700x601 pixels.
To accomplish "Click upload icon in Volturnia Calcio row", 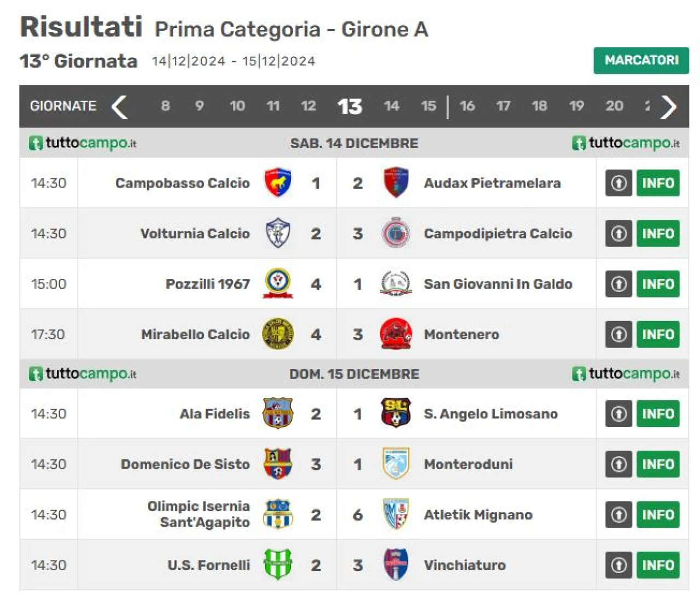I will click(619, 234).
